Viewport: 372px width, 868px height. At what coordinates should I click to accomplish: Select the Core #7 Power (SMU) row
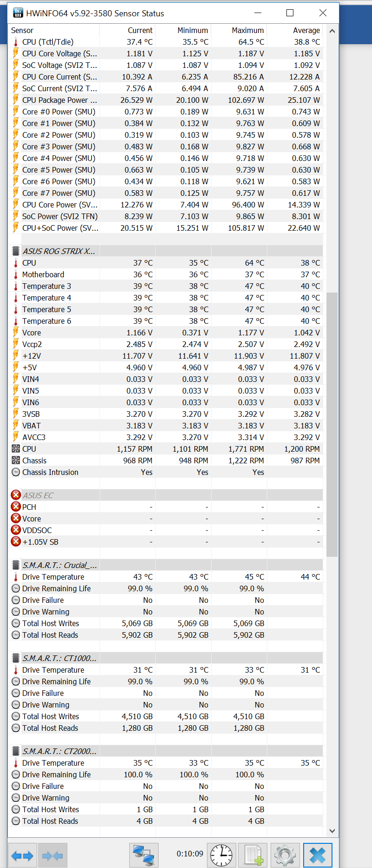166,193
